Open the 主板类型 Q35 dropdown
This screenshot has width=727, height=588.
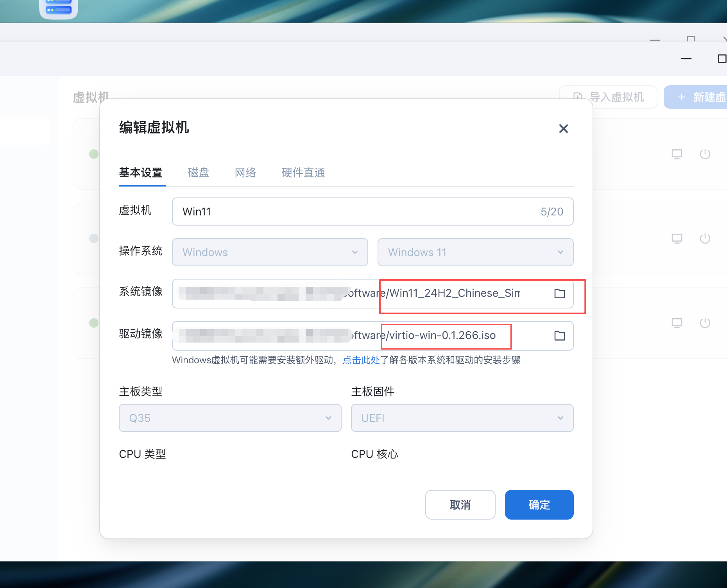click(x=230, y=418)
